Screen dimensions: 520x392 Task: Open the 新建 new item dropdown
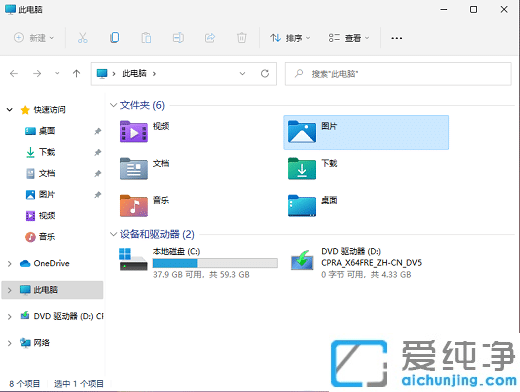(x=34, y=38)
